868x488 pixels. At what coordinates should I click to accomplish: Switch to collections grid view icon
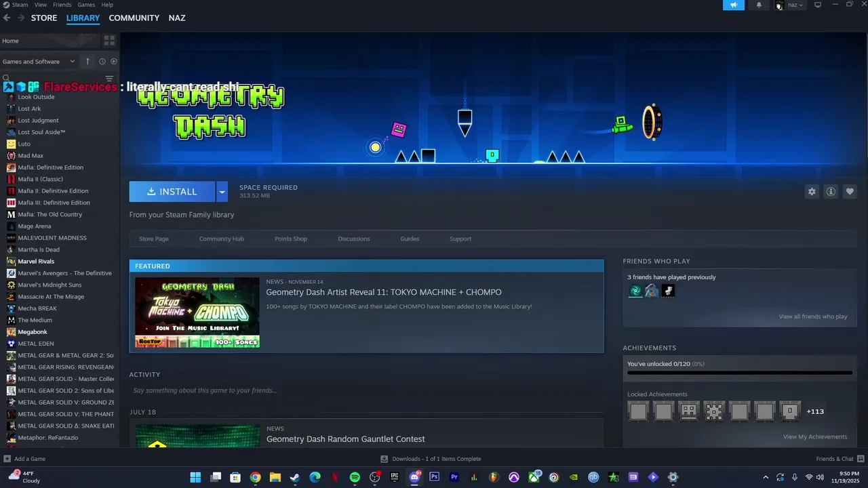[x=109, y=41]
